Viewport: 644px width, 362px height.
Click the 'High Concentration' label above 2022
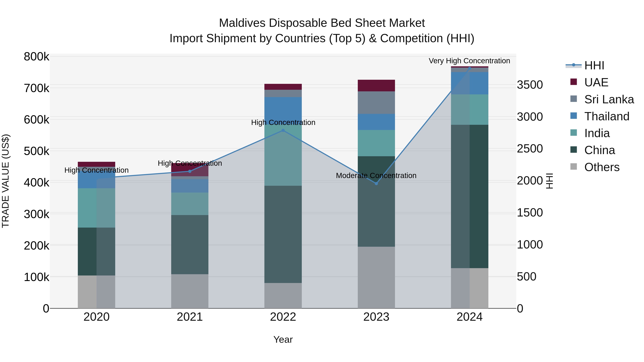(x=283, y=122)
